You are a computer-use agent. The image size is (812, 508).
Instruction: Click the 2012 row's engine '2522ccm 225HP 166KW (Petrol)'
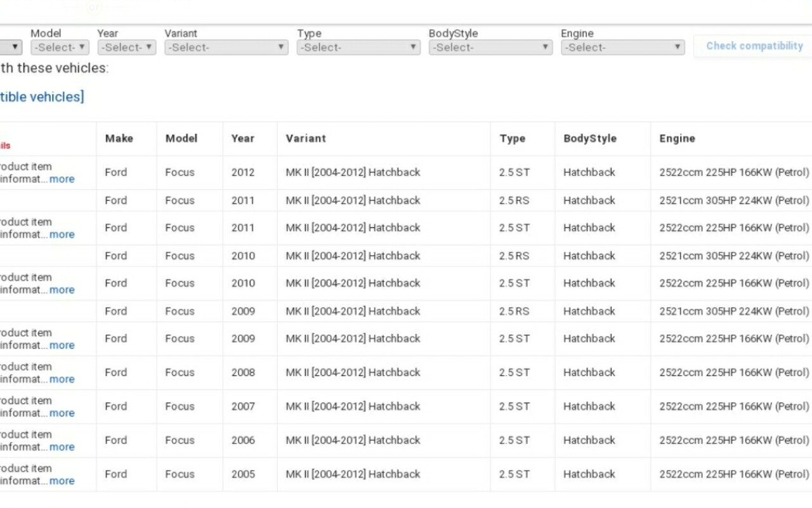735,172
